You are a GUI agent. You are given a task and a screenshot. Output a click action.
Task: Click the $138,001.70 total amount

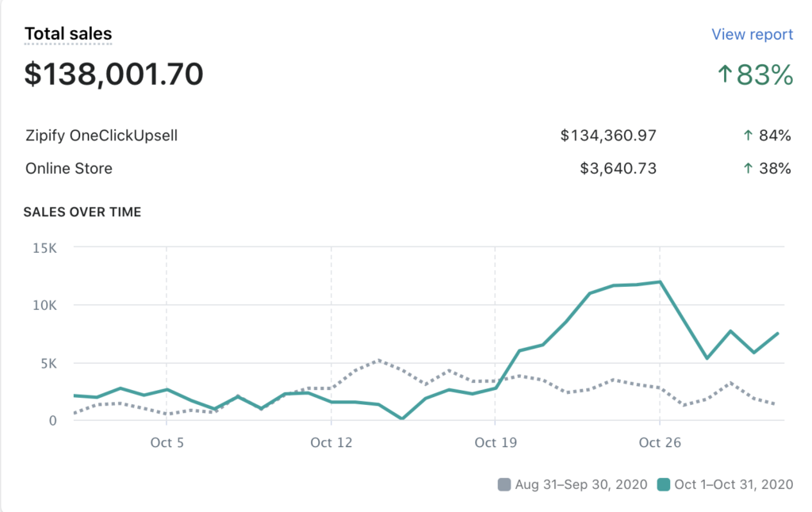[114, 75]
